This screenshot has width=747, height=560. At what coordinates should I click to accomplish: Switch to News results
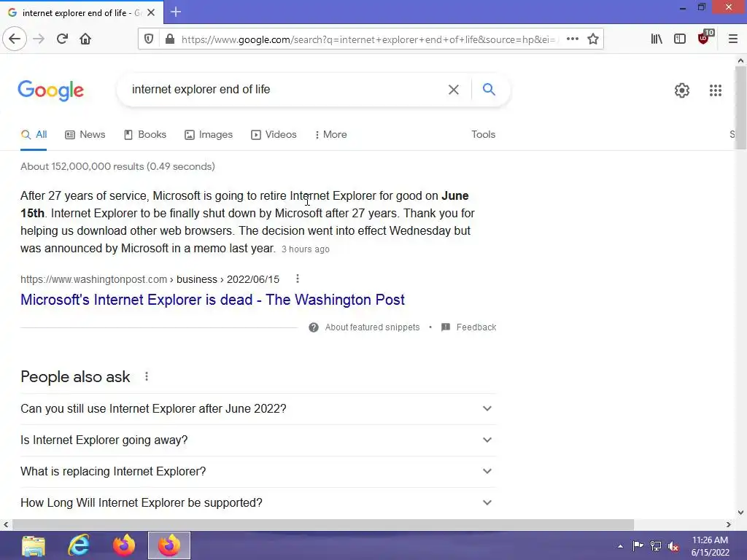(85, 135)
